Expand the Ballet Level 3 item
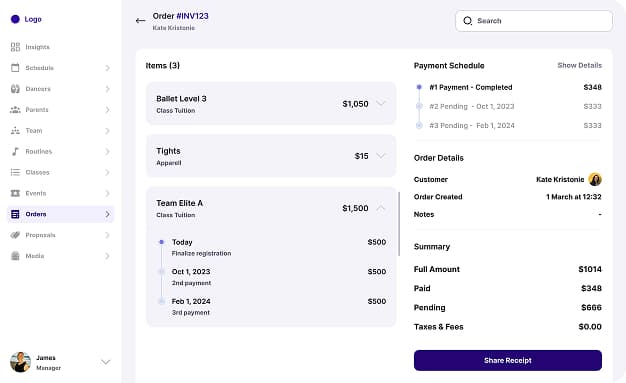The image size is (626, 383). (381, 103)
